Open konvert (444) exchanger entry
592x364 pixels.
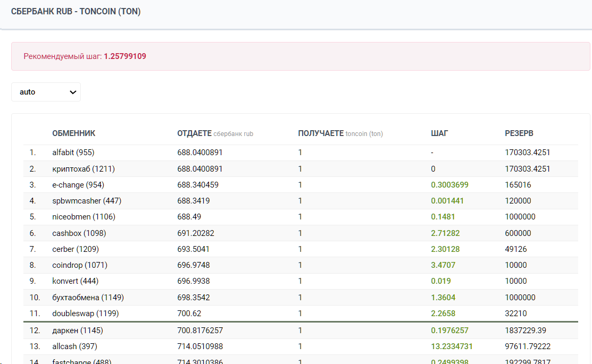click(x=75, y=281)
